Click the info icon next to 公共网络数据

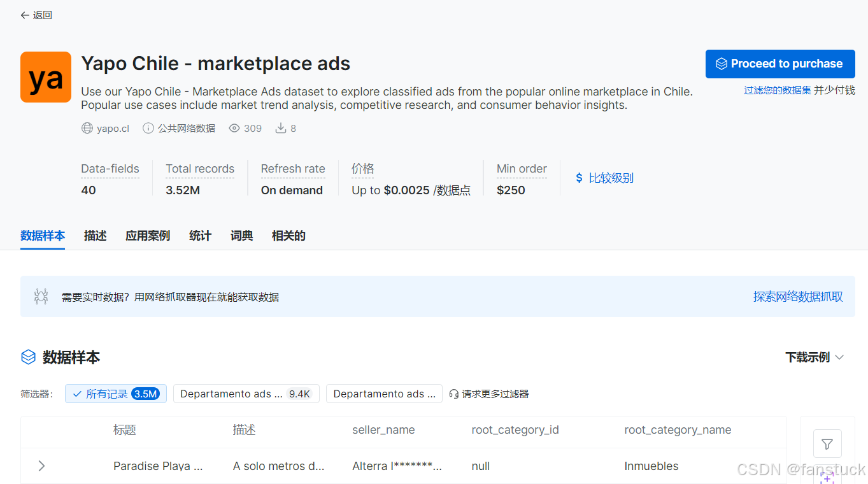click(148, 128)
